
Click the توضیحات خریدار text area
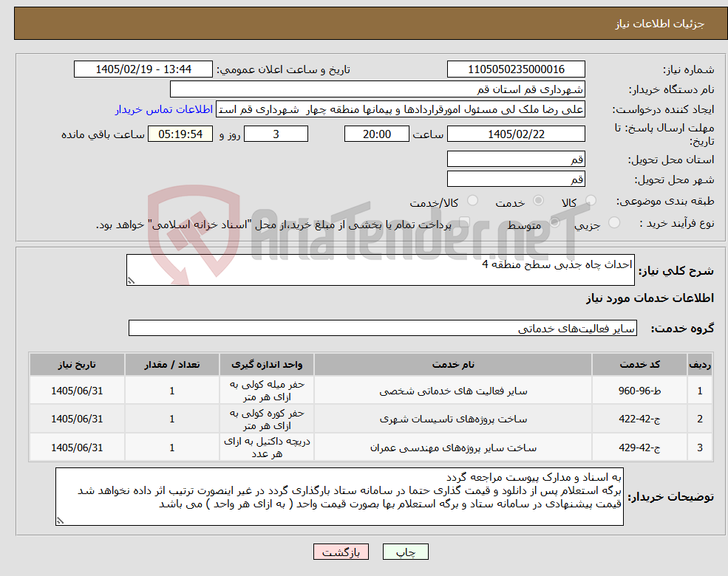coord(339,497)
